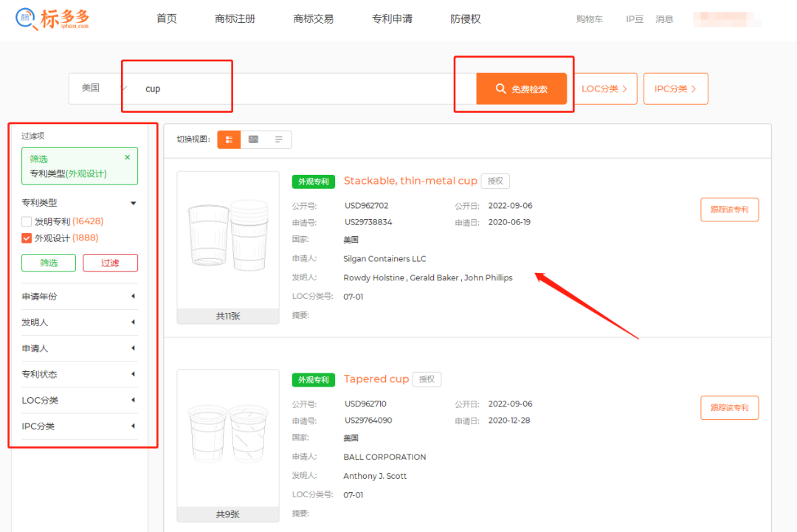Collapse the 专利类型 filter section
This screenshot has height=532, width=797.
click(133, 203)
